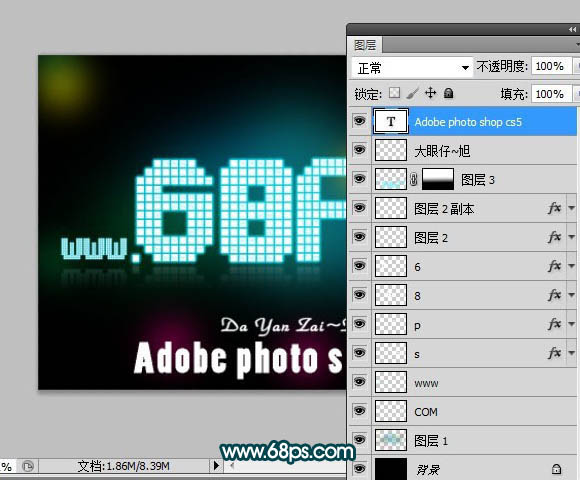Expand effects list on 图层 2 副本
The image size is (580, 480).
coord(571,208)
